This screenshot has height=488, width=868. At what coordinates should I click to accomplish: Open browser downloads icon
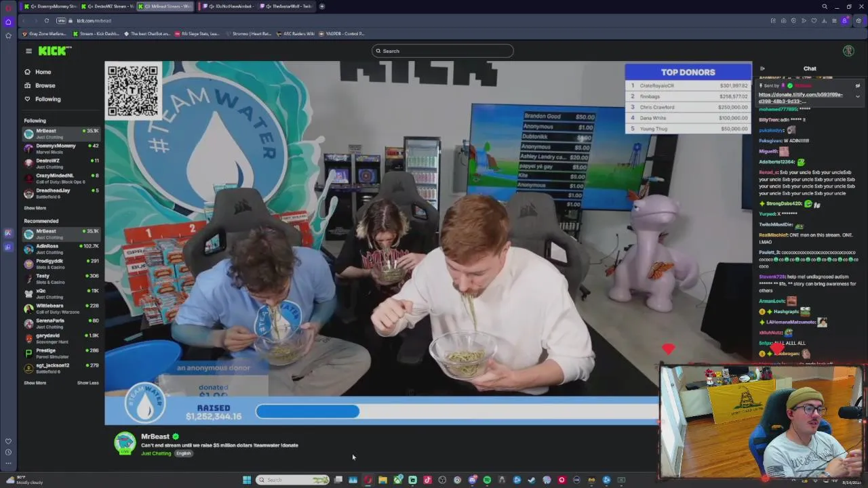[x=824, y=20]
